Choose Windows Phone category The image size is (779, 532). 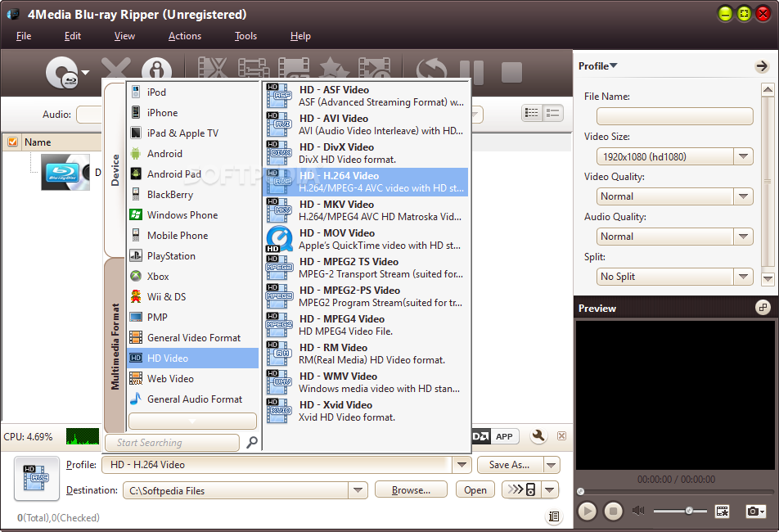tap(193, 215)
